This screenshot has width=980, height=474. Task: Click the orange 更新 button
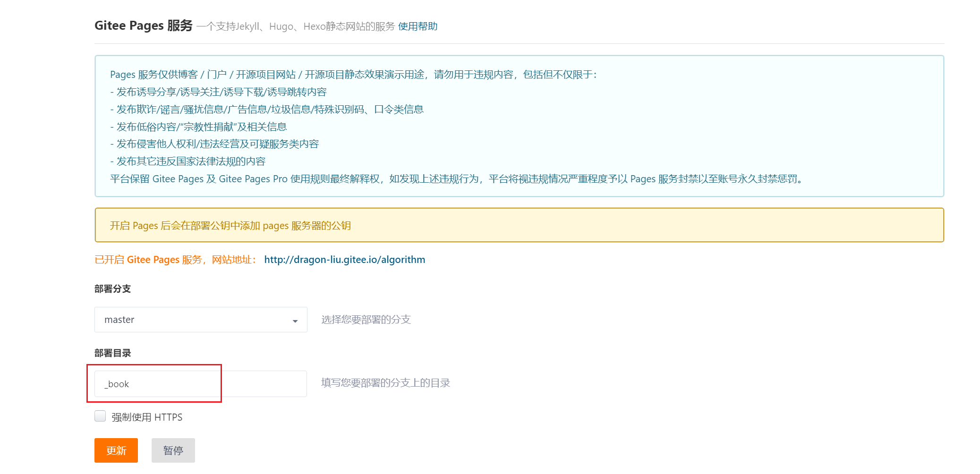tap(116, 450)
